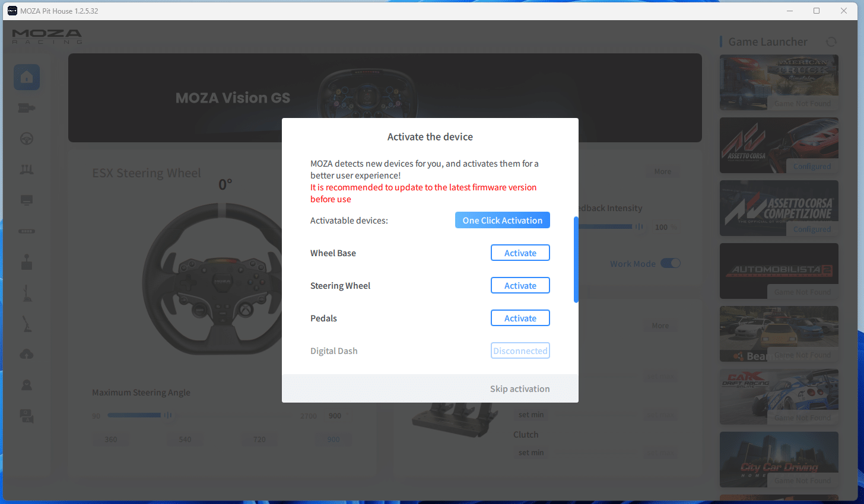Open the pedals sidebar icon
This screenshot has width=864, height=504.
click(x=27, y=170)
